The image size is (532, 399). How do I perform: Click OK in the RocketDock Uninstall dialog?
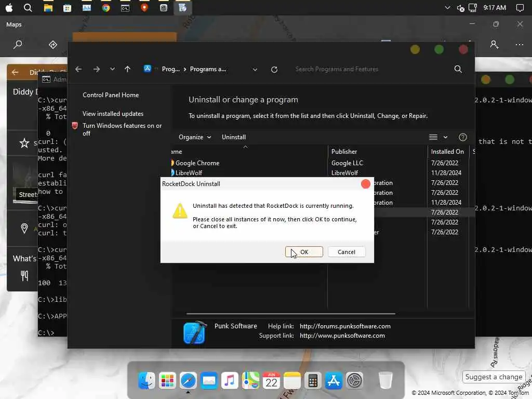303,252
